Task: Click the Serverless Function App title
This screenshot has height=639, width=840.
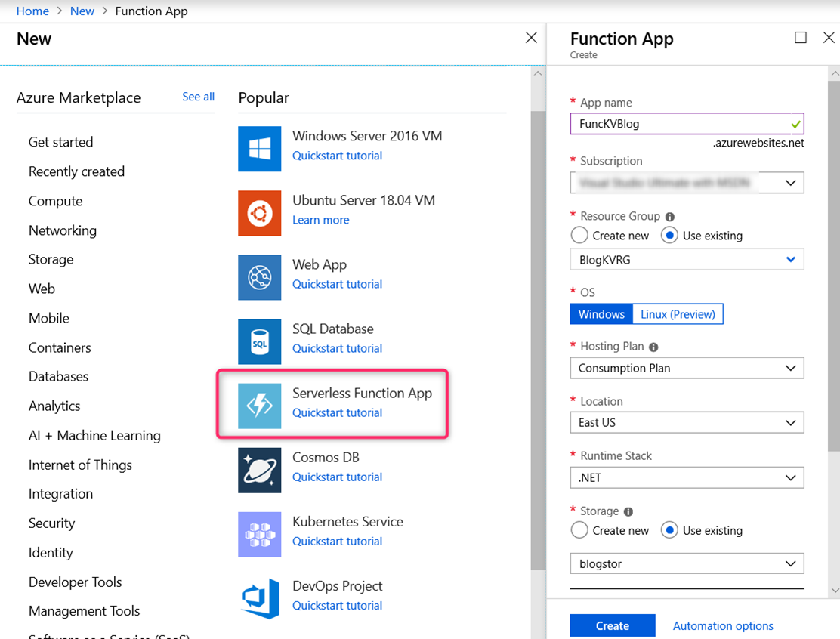Action: [x=362, y=394]
